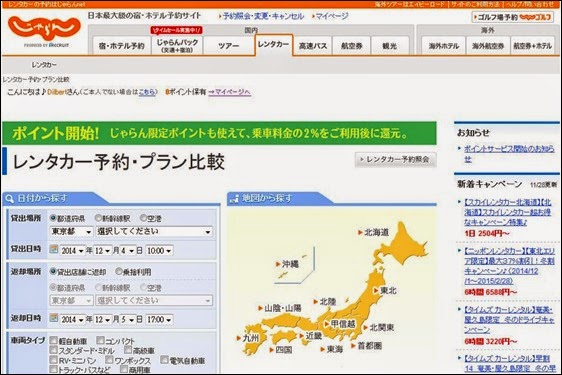Click こちら link beside greeting
562x375 pixels.
(x=147, y=92)
